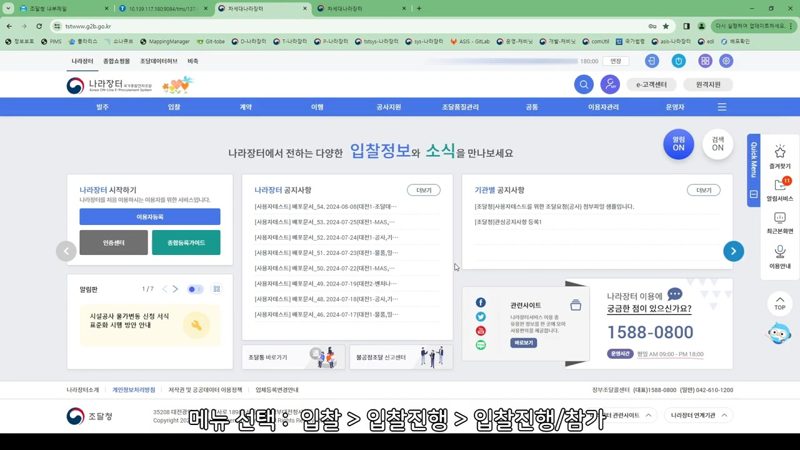The image size is (800, 450).
Task: Open the 조달품질관리 main menu
Action: (460, 107)
